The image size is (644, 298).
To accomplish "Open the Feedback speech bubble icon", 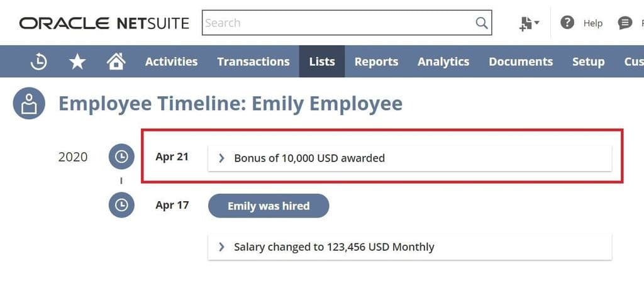I will click(625, 23).
